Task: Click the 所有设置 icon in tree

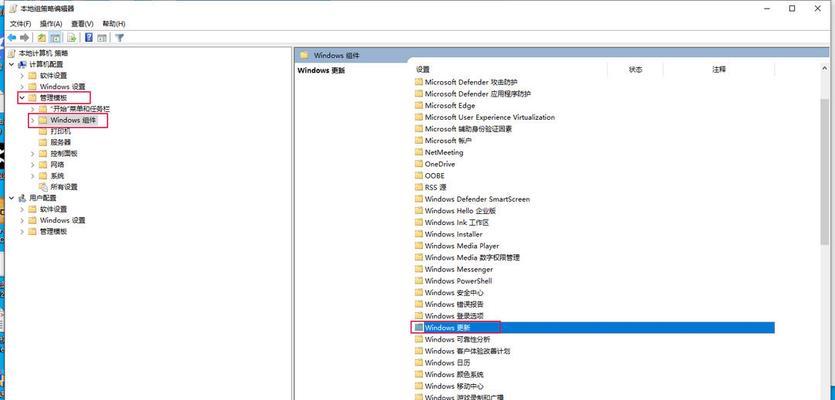Action: pyautogui.click(x=44, y=187)
